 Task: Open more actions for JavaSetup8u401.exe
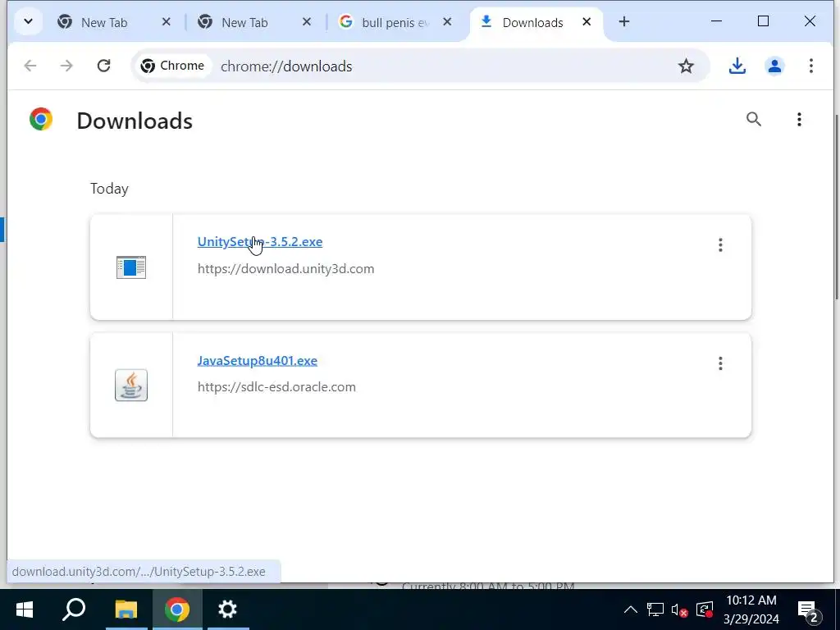[720, 363]
